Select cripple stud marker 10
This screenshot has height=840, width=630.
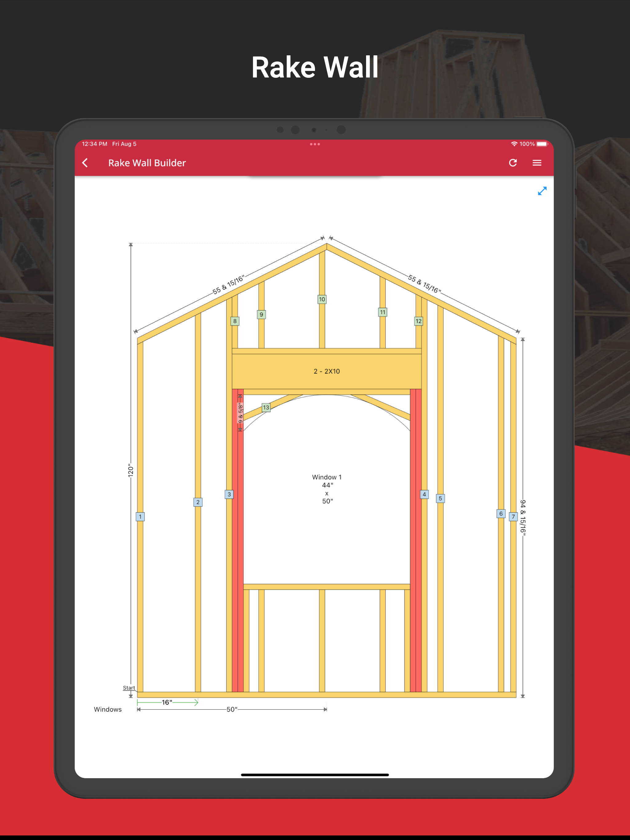322,299
